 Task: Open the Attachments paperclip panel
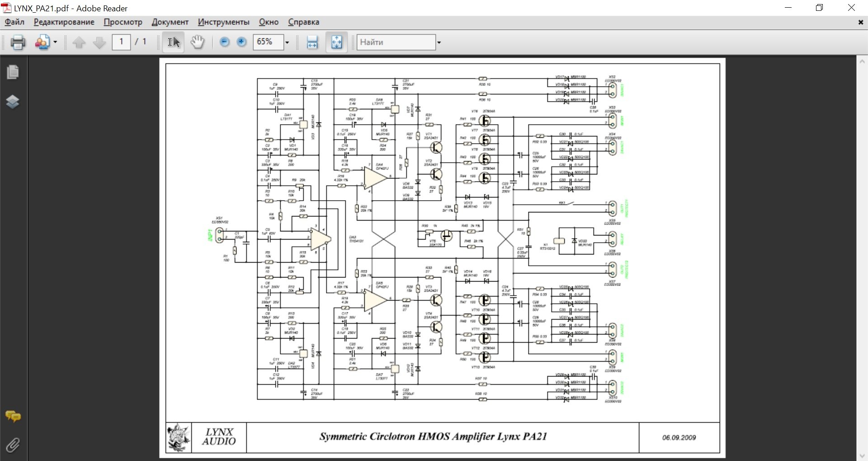pyautogui.click(x=13, y=445)
